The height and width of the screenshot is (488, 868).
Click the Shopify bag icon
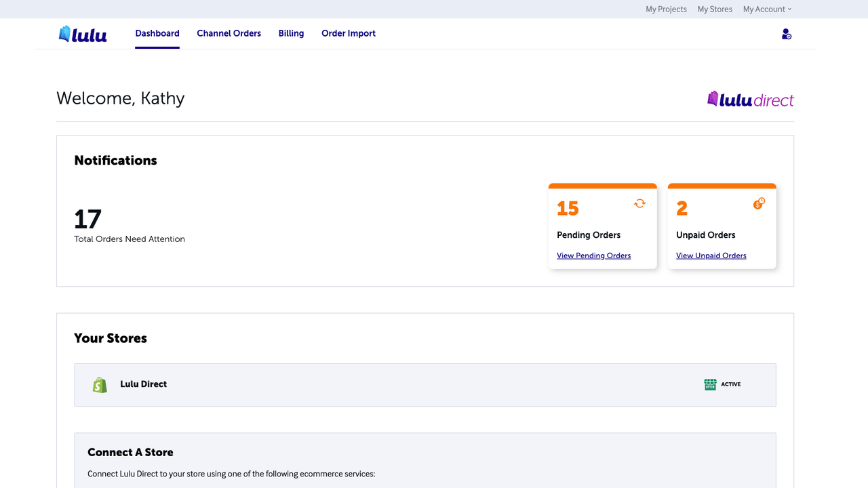pyautogui.click(x=100, y=385)
